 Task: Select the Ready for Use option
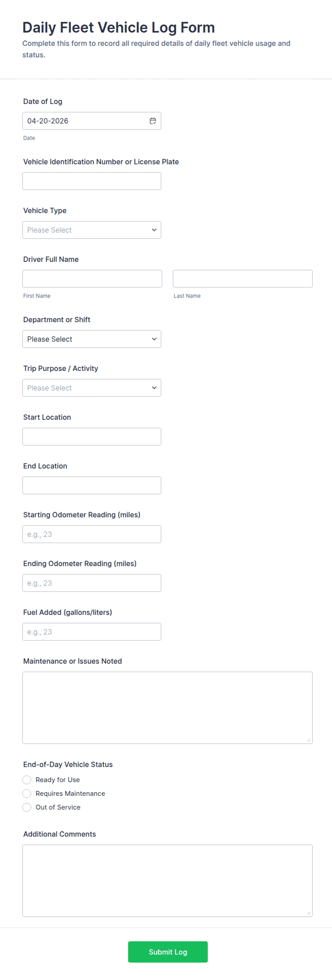[x=27, y=780]
